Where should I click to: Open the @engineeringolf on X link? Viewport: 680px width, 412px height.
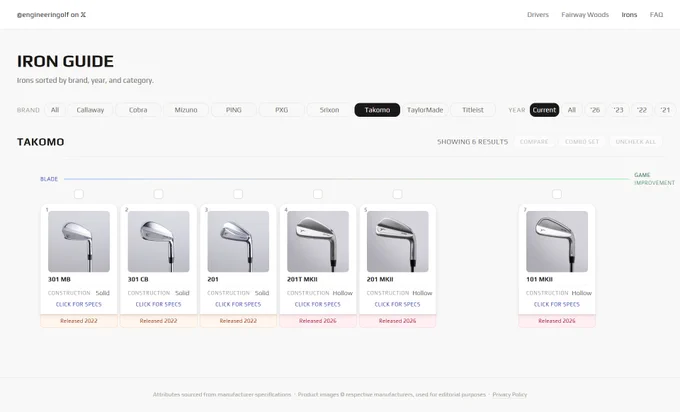(x=51, y=15)
